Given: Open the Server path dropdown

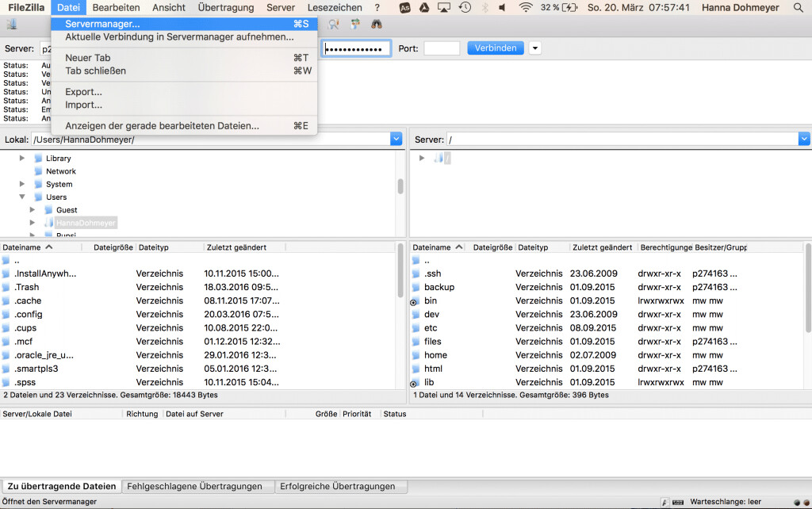Looking at the screenshot, I should pyautogui.click(x=804, y=139).
